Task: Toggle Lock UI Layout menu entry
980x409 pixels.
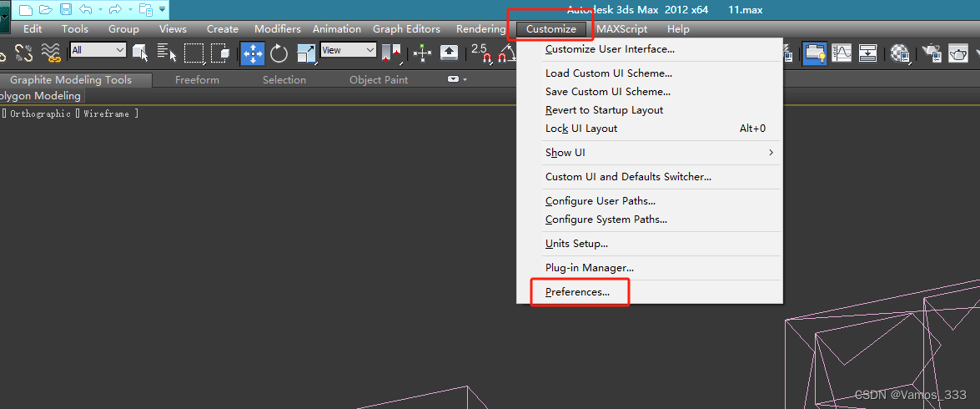Action: [650, 129]
